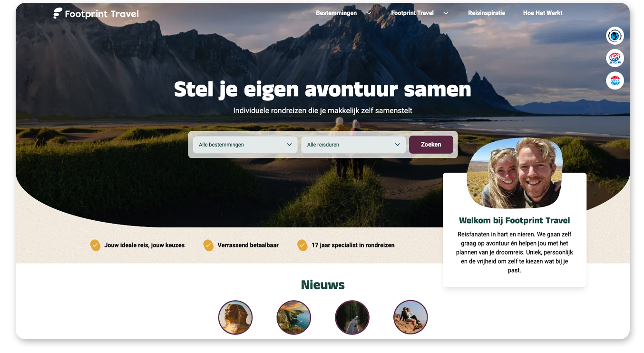
Task: Click the couple photo in the welcome card
Action: [515, 173]
